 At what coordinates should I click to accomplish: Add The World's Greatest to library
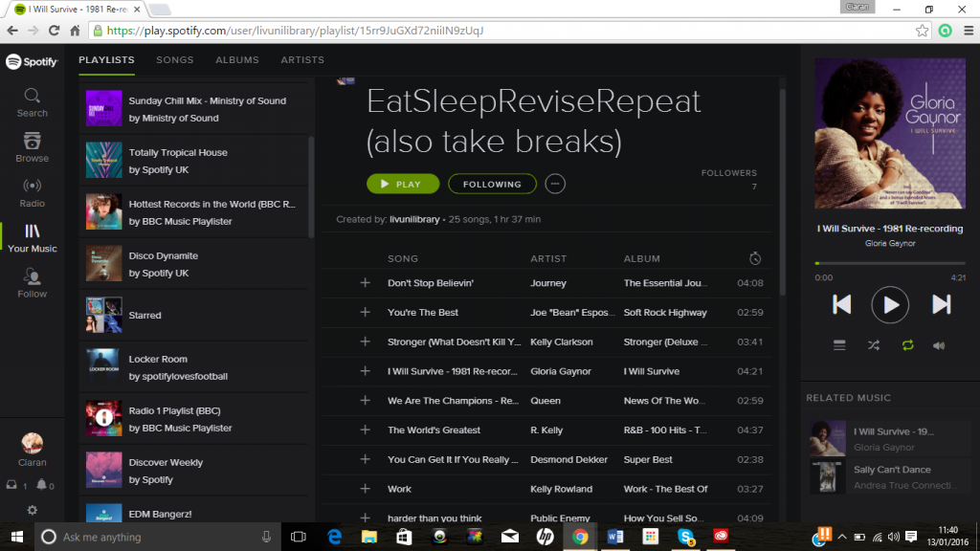pos(365,430)
